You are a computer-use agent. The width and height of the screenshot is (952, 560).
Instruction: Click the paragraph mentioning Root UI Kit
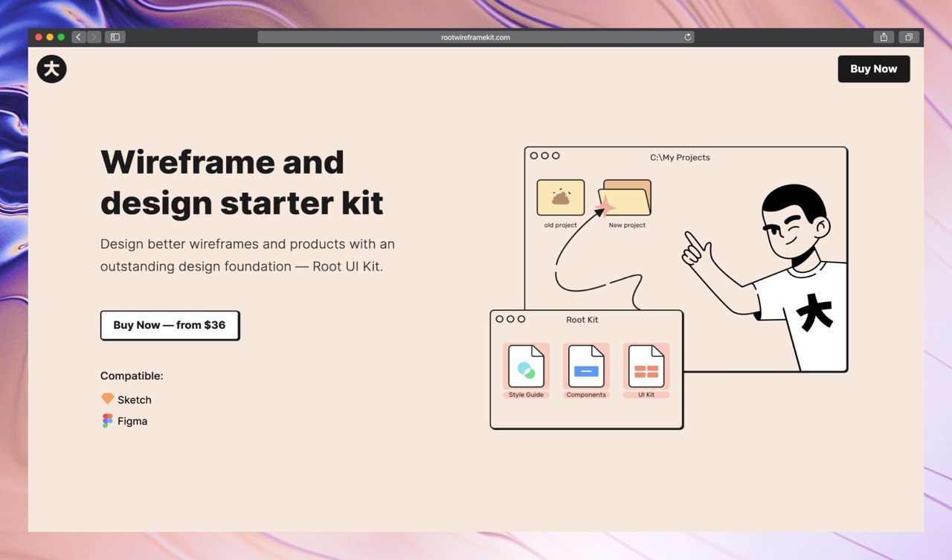tap(248, 255)
